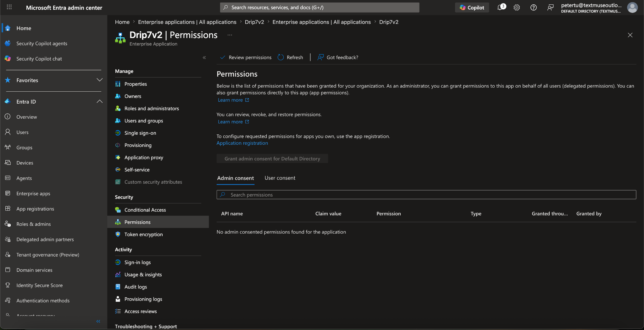
Task: Open Security Copilot agents
Action: pos(42,43)
